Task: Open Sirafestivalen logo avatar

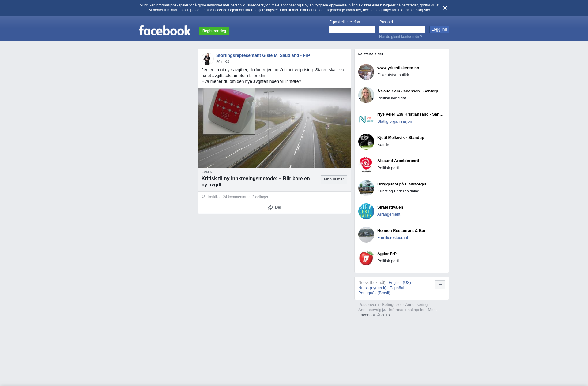Action: coord(366,211)
